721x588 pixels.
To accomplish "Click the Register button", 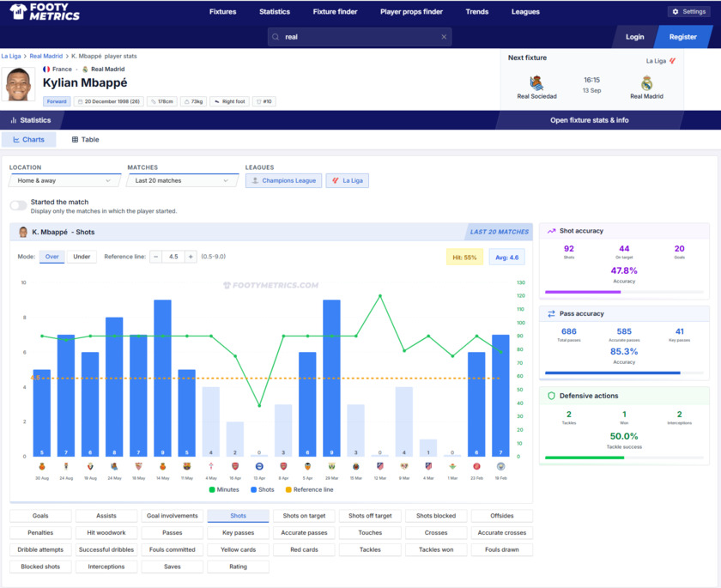I will pos(683,37).
